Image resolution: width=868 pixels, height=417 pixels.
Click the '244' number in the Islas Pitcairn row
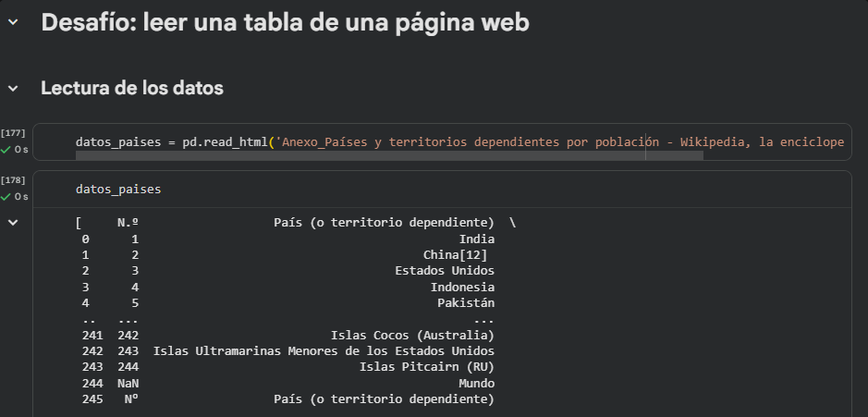point(128,366)
